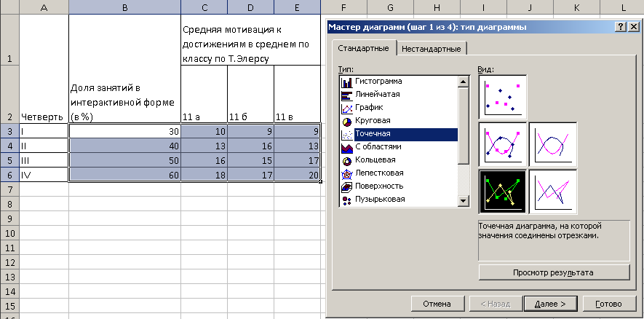
Task: Close the Мастер диаграмм dialog
Action: (x=633, y=27)
